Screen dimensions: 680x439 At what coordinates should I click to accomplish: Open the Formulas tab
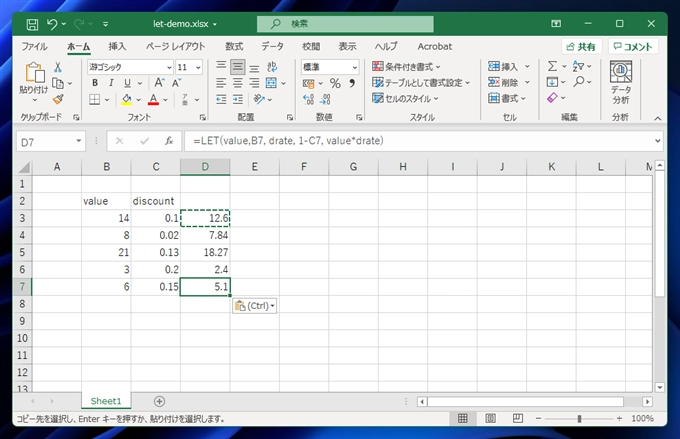(234, 46)
